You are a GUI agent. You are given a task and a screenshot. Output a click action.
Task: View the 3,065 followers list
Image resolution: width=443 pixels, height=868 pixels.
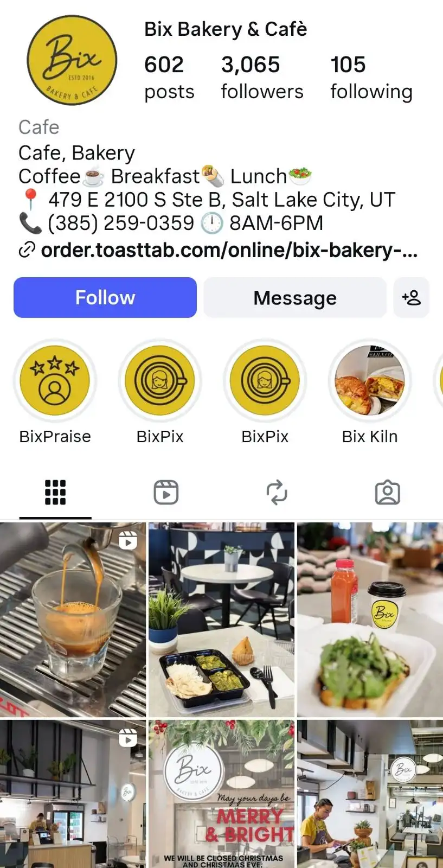coord(262,78)
